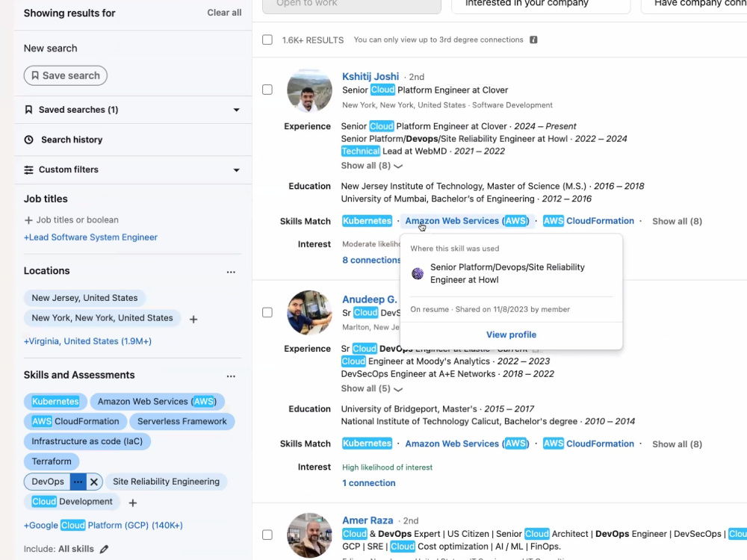Add suggested Lead Software System Engineer title

coord(90,237)
